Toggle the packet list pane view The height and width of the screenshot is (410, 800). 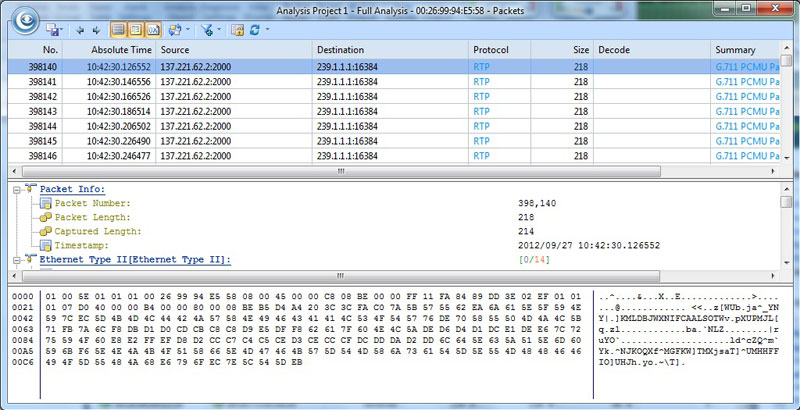click(x=118, y=30)
